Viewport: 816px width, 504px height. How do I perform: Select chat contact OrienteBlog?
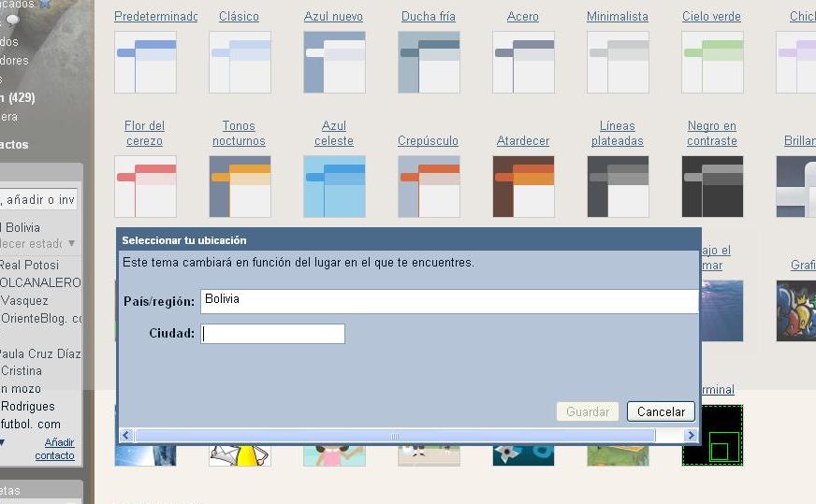[x=40, y=318]
